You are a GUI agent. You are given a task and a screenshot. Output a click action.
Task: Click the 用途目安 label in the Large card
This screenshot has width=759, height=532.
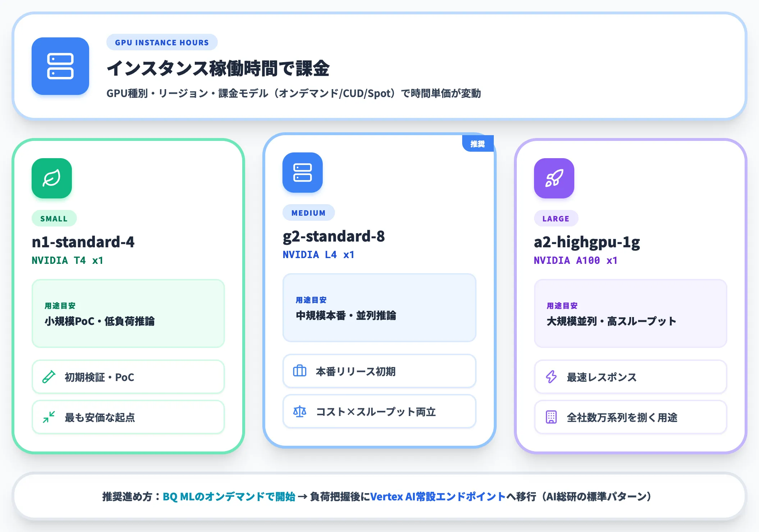562,306
